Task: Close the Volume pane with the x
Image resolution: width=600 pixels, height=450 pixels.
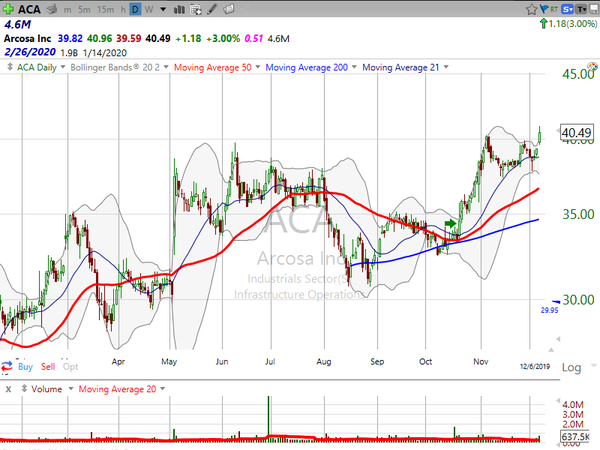Action: (x=8, y=389)
